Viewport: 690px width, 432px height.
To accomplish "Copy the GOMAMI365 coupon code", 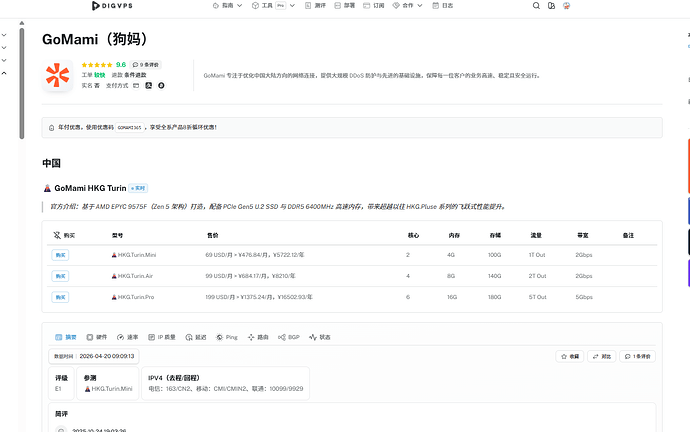I will pos(129,128).
